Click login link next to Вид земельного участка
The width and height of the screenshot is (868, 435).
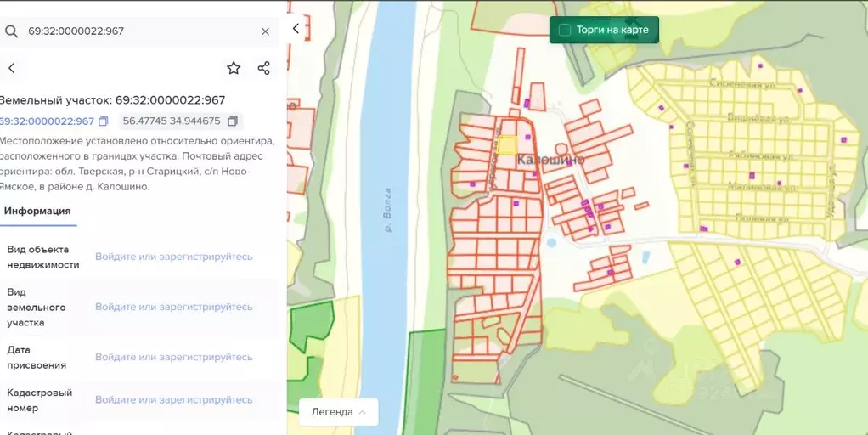tap(173, 307)
